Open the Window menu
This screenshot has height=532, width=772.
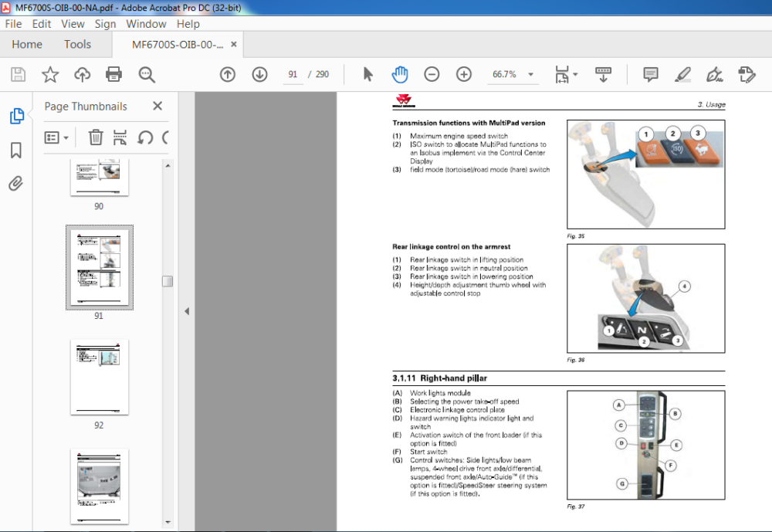tap(146, 24)
